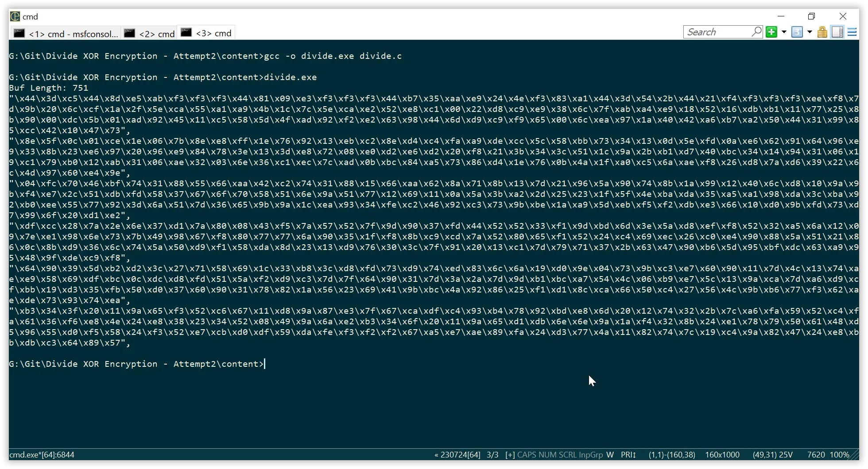This screenshot has height=469, width=868.
Task: Create a new console with green plus
Action: (771, 32)
